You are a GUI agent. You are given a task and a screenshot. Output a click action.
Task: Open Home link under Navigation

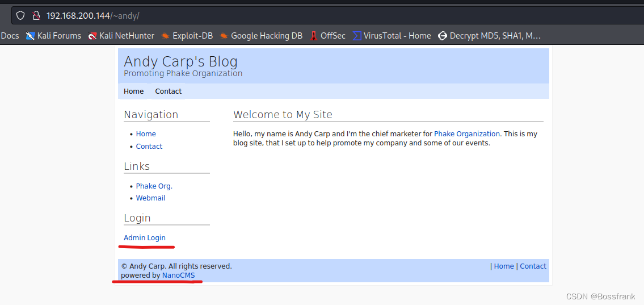click(146, 134)
